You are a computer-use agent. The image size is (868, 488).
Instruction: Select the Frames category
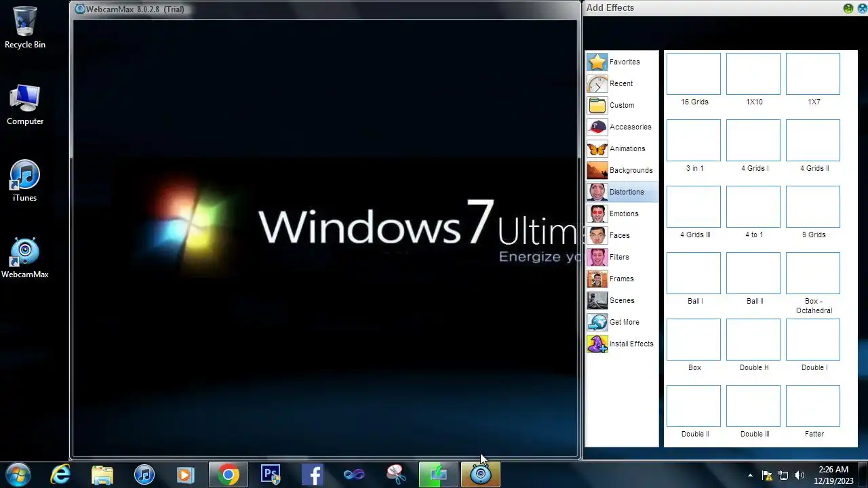pyautogui.click(x=622, y=279)
